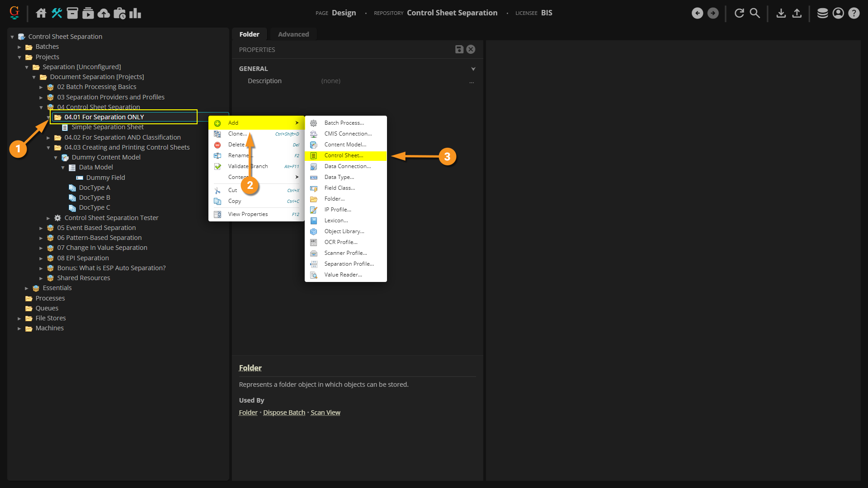The height and width of the screenshot is (488, 868).
Task: Open the bar chart stats icon
Action: [x=135, y=13]
